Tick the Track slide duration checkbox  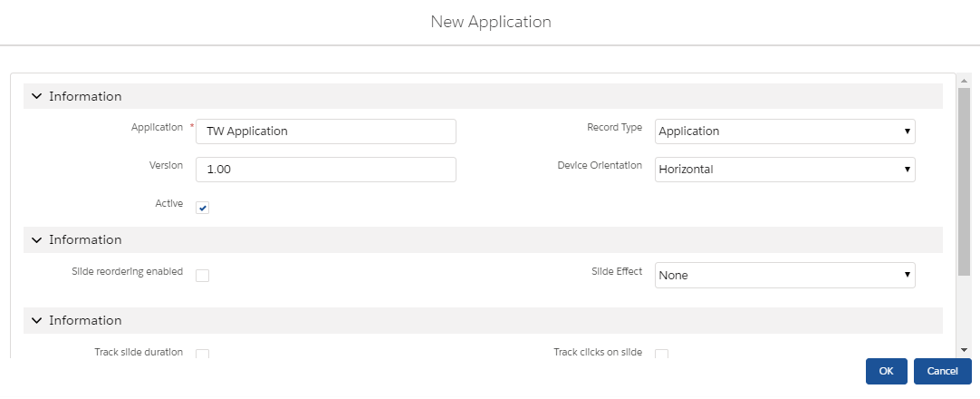point(203,354)
